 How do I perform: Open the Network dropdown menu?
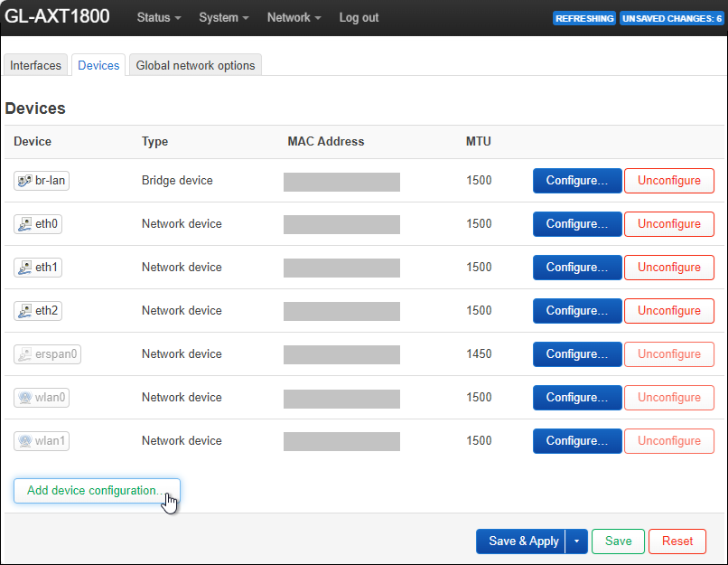[294, 18]
